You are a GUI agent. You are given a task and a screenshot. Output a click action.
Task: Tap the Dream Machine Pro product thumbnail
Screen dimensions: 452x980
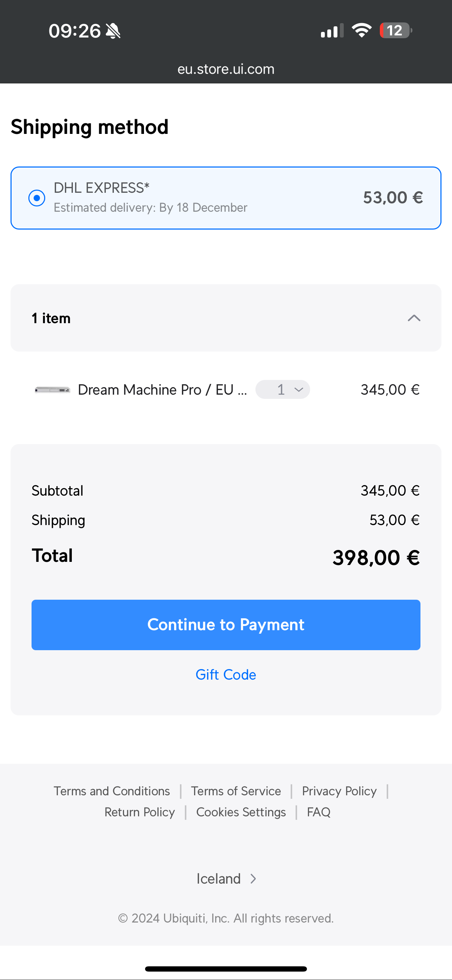[x=53, y=389]
